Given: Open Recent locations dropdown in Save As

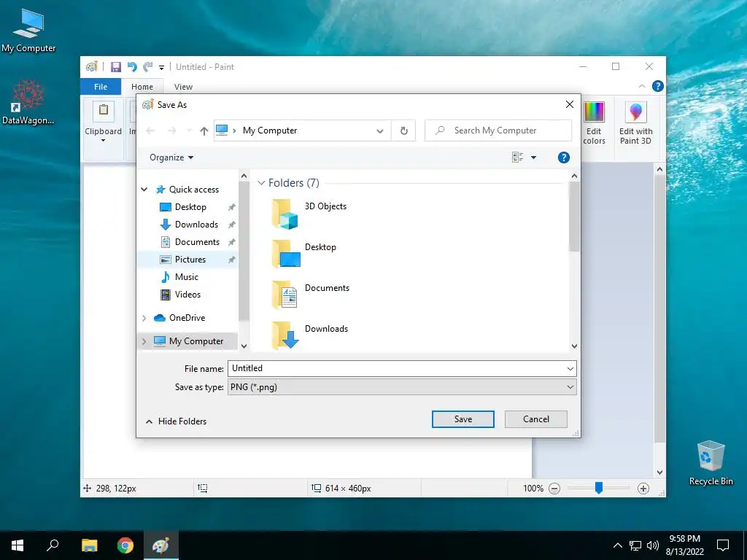Looking at the screenshot, I should point(189,131).
